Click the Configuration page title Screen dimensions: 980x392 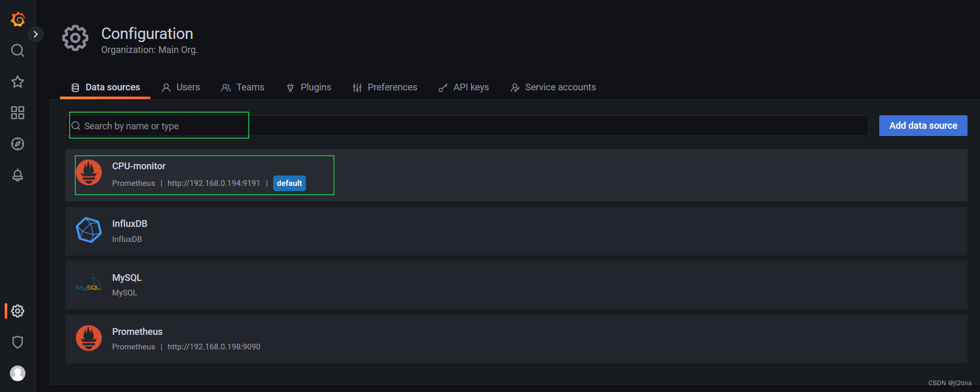[x=147, y=34]
